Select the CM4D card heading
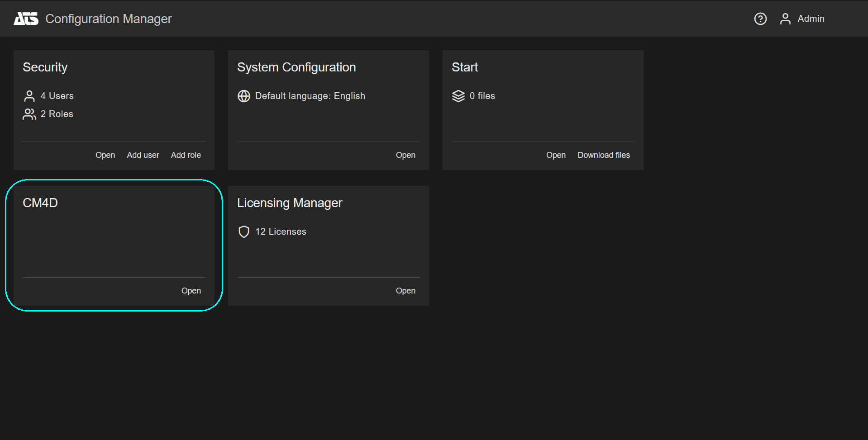868x440 pixels. click(40, 203)
